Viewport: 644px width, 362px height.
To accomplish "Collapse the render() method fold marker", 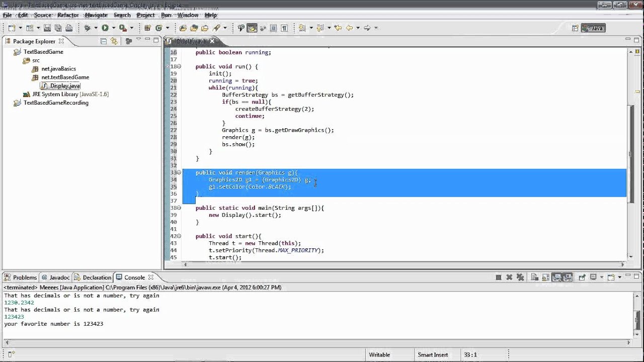I will [180, 172].
